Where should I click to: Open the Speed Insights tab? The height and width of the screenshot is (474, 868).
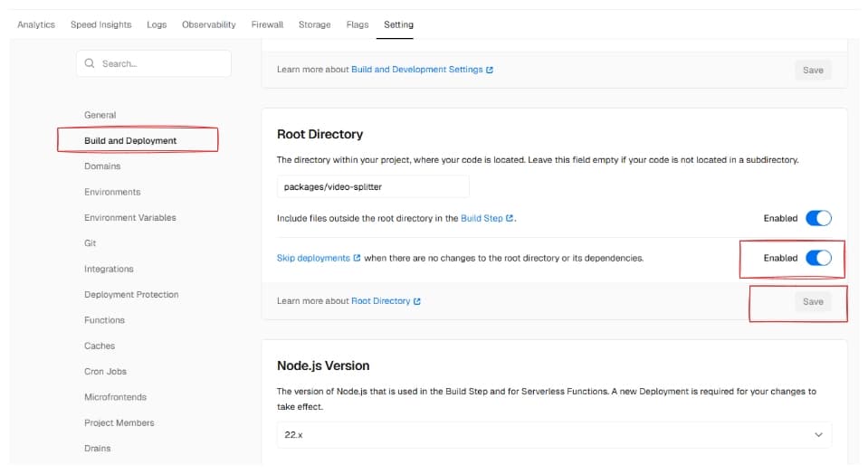[100, 24]
